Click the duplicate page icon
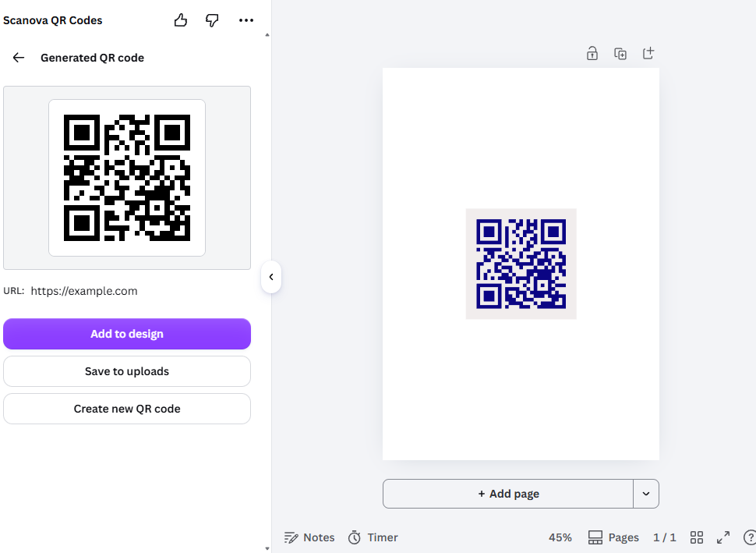Screen dimensions: 756x553 tap(620, 54)
